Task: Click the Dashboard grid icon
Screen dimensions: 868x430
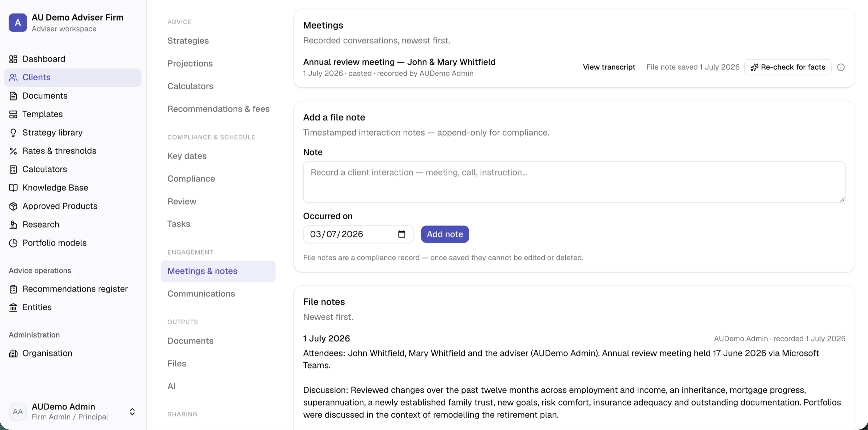Action: pyautogui.click(x=13, y=59)
